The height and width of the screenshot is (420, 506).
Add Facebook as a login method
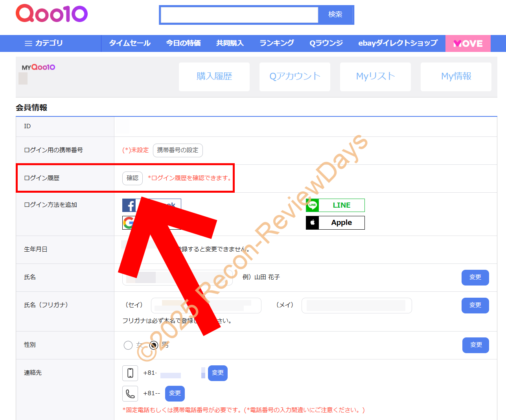[x=151, y=205]
